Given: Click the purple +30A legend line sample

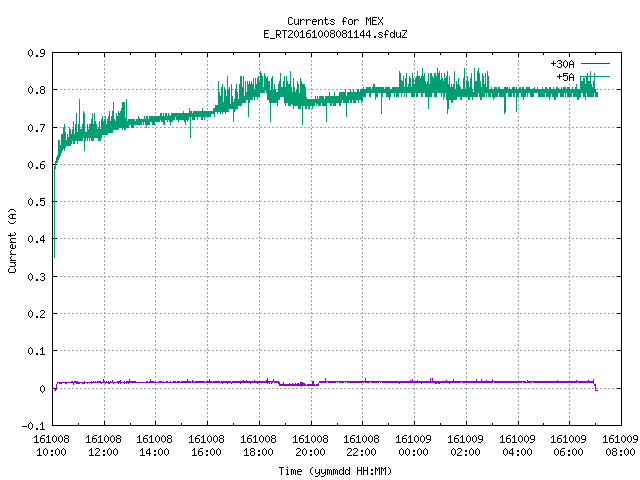Looking at the screenshot, I should tap(595, 64).
